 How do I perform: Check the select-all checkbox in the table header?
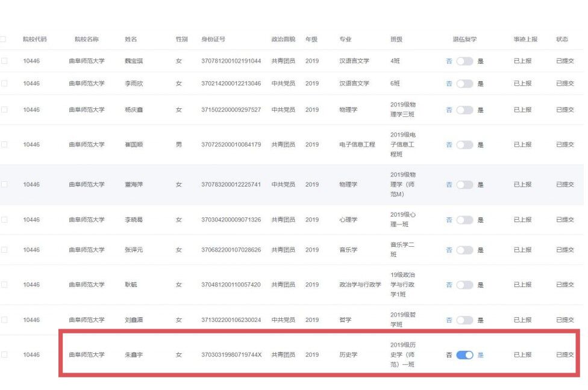click(x=3, y=39)
